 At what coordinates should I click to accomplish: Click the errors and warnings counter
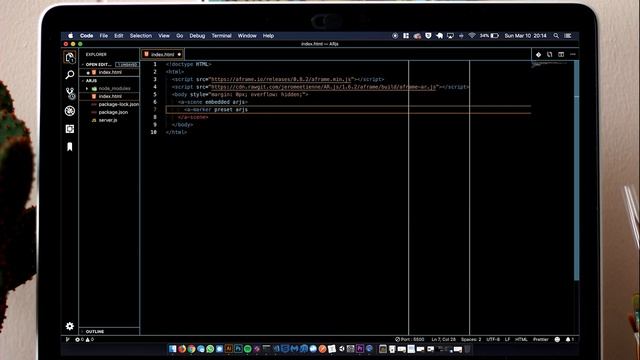pyautogui.click(x=85, y=339)
